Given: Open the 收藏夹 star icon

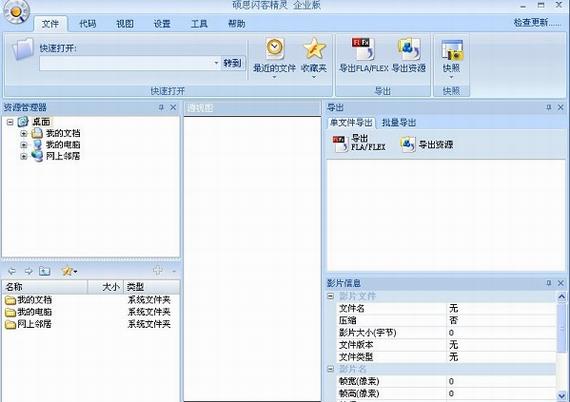Looking at the screenshot, I should [x=314, y=48].
